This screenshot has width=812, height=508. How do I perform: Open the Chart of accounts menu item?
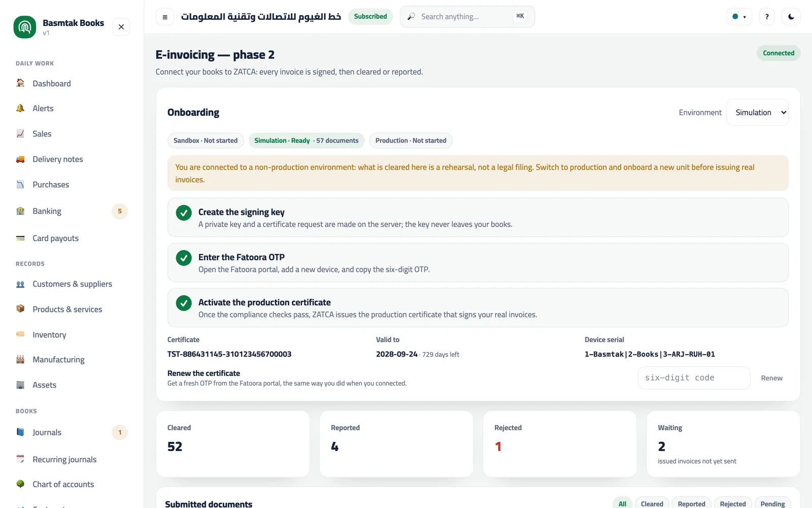(72, 484)
